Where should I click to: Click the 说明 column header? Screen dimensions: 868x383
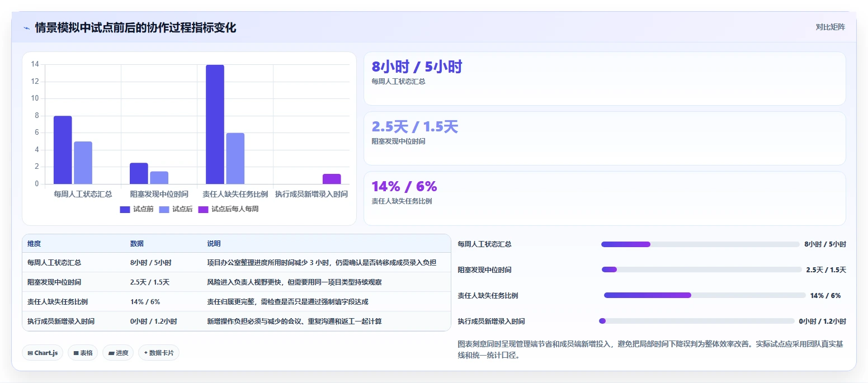[214, 244]
